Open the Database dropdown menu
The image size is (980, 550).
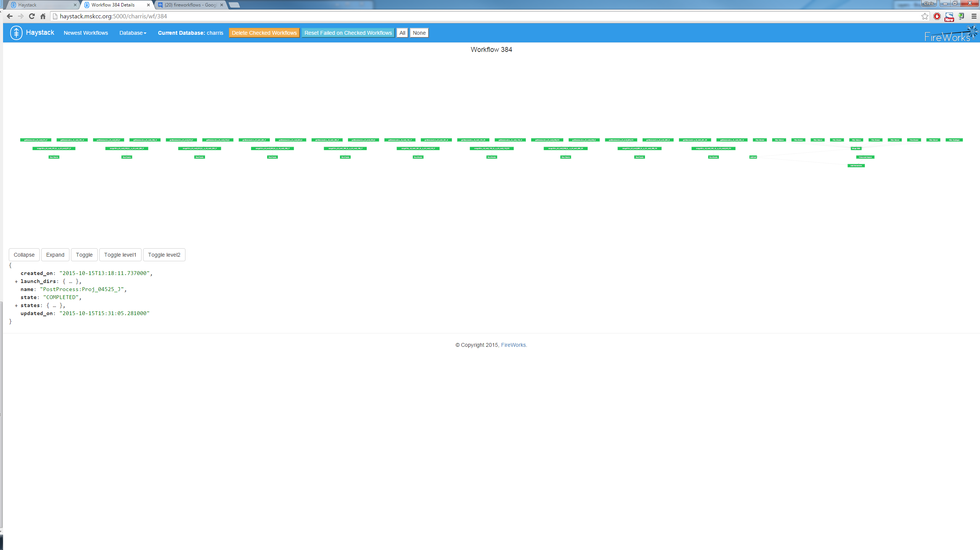click(x=132, y=33)
